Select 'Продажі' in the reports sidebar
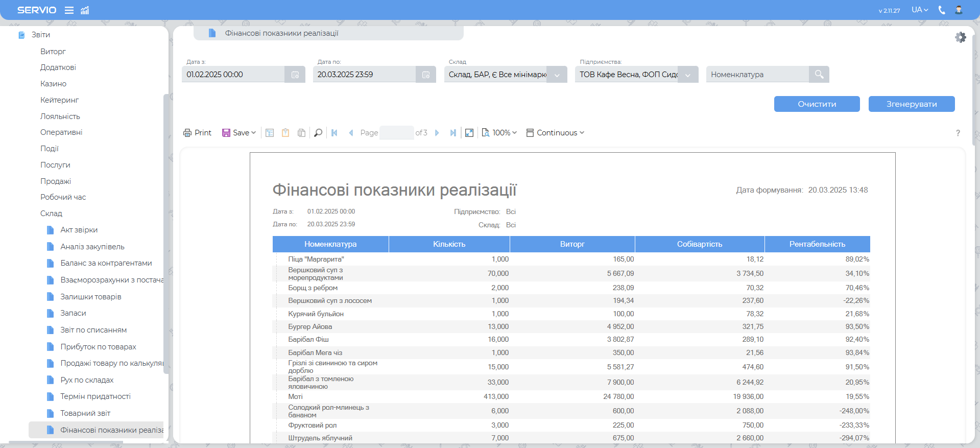The width and height of the screenshot is (980, 448). [x=56, y=181]
